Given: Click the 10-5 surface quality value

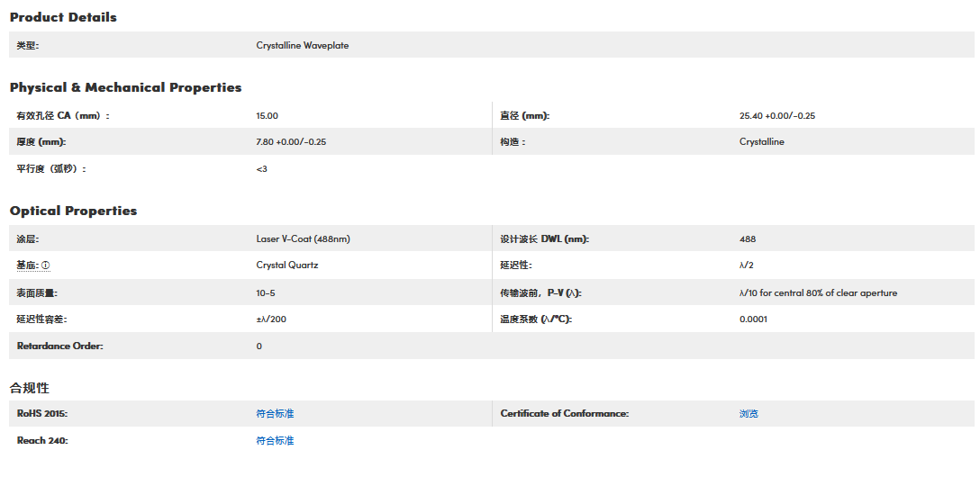Looking at the screenshot, I should [266, 293].
